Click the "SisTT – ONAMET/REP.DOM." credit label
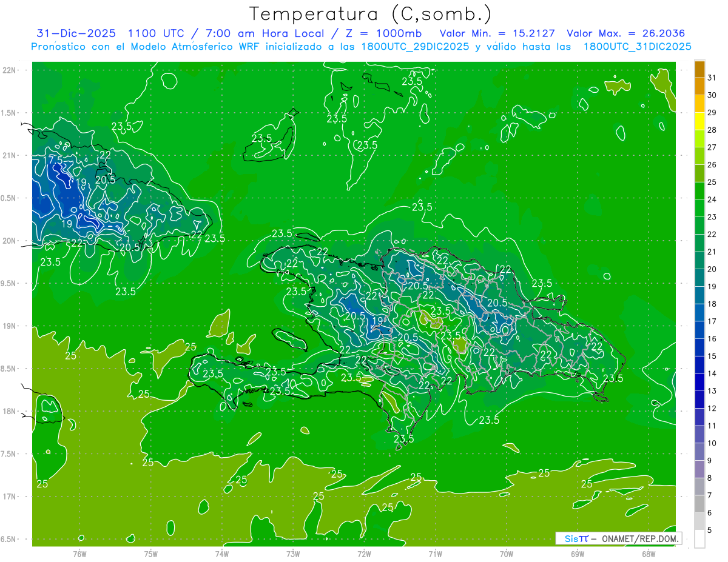 pyautogui.click(x=619, y=538)
